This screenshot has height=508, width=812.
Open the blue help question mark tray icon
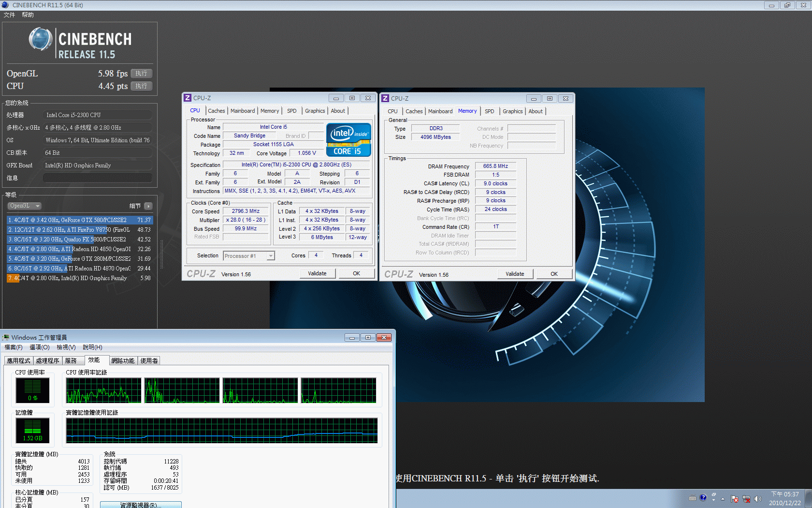click(703, 497)
